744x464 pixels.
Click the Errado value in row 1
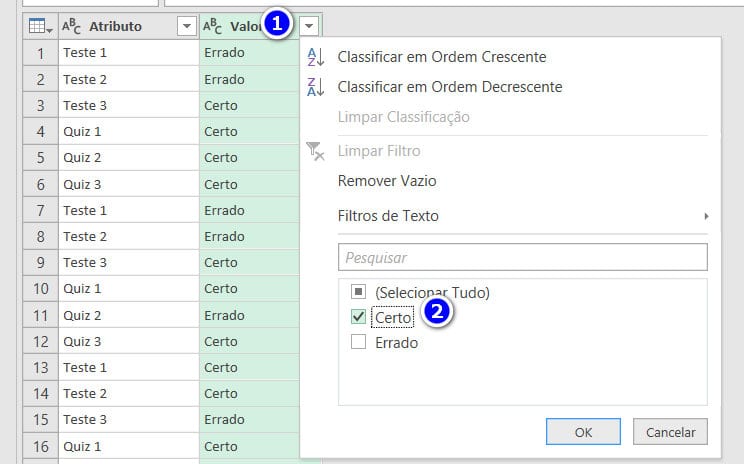point(250,53)
